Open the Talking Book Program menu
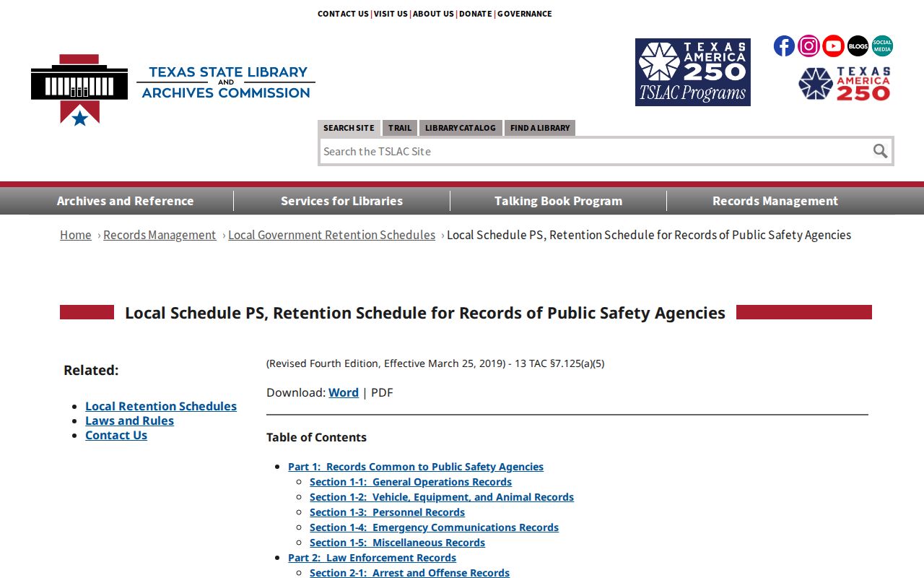Viewport: 924px width, 578px height. pyautogui.click(x=558, y=201)
